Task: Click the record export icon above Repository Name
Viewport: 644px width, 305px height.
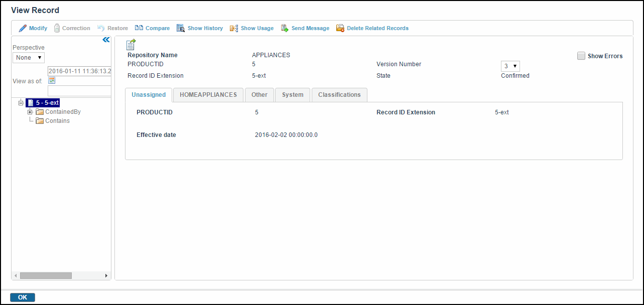Action: [x=131, y=45]
